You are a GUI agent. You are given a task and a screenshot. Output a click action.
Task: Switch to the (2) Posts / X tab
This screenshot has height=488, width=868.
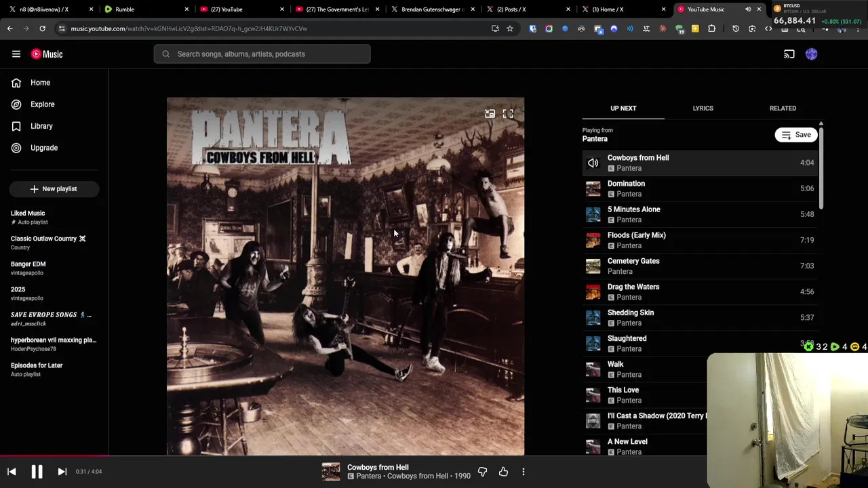(528, 9)
